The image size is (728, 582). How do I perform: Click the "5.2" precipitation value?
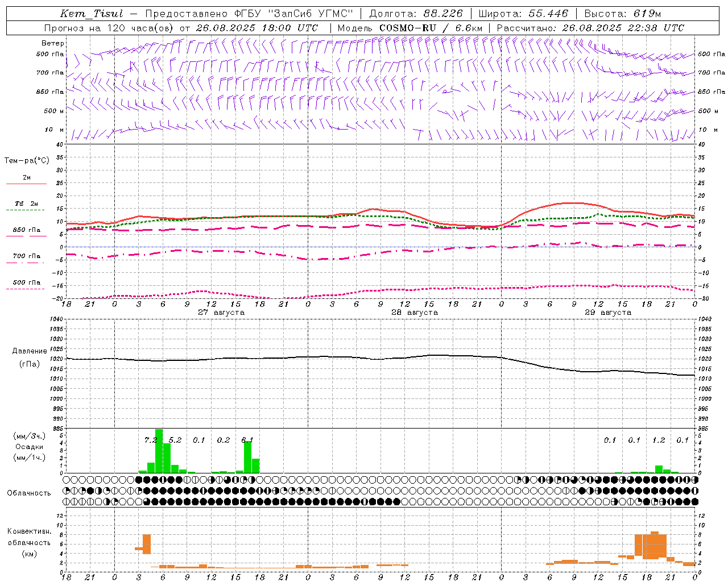pyautogui.click(x=175, y=440)
